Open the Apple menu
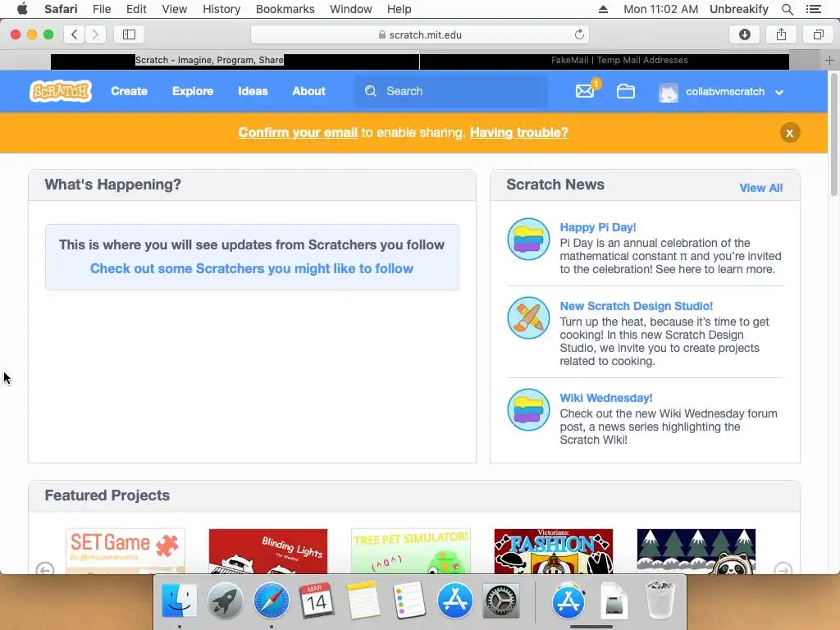Viewport: 840px width, 630px height. 22,9
